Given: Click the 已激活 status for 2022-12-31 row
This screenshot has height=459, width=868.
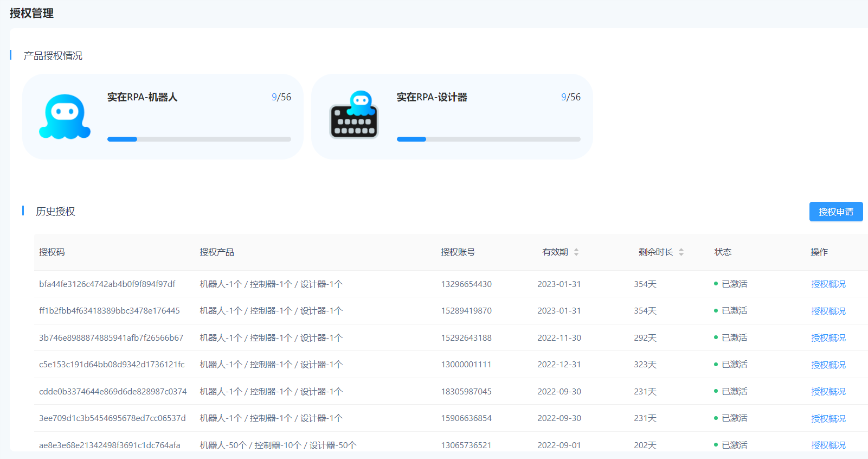Looking at the screenshot, I should tap(734, 365).
